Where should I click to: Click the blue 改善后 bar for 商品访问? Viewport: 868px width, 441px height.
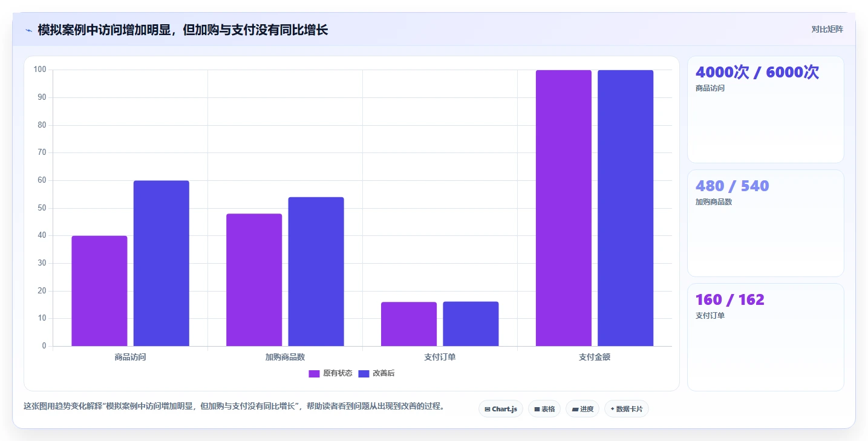pyautogui.click(x=161, y=263)
